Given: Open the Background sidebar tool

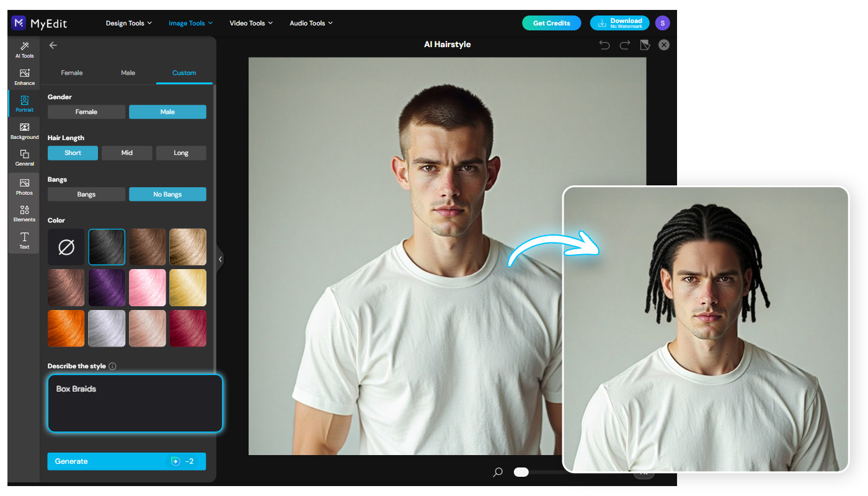Looking at the screenshot, I should (25, 131).
